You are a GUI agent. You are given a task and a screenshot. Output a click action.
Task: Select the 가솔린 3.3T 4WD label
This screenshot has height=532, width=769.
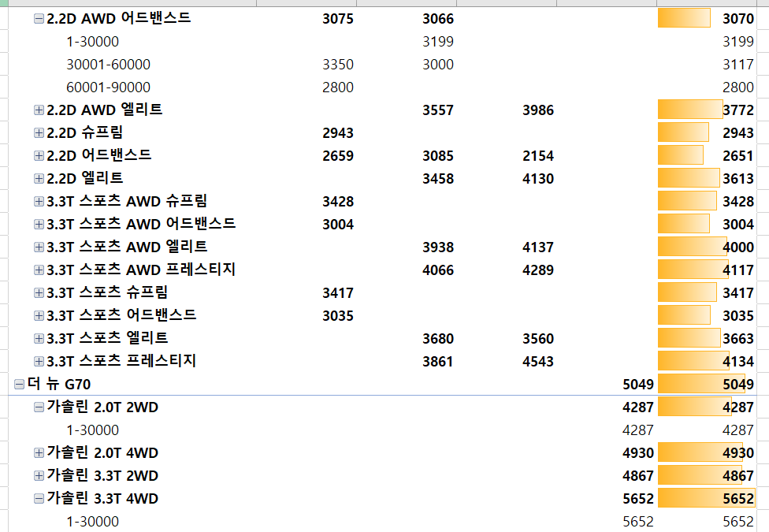coord(102,499)
